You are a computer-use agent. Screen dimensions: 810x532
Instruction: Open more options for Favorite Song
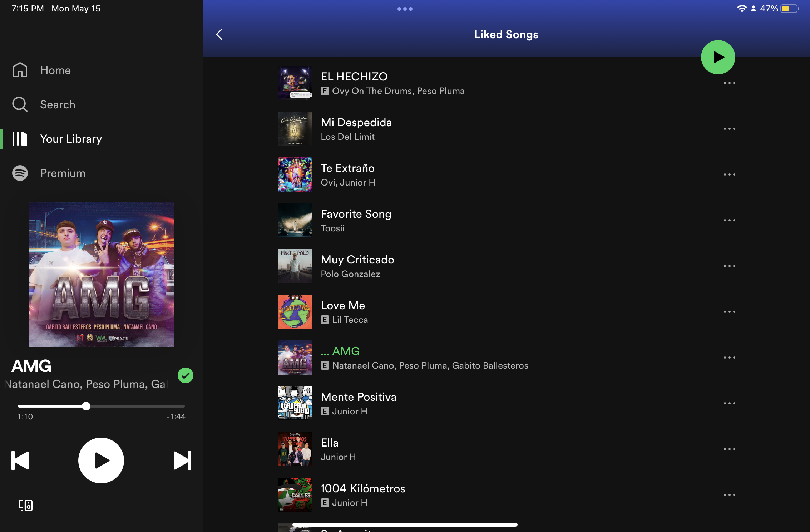[x=729, y=220]
